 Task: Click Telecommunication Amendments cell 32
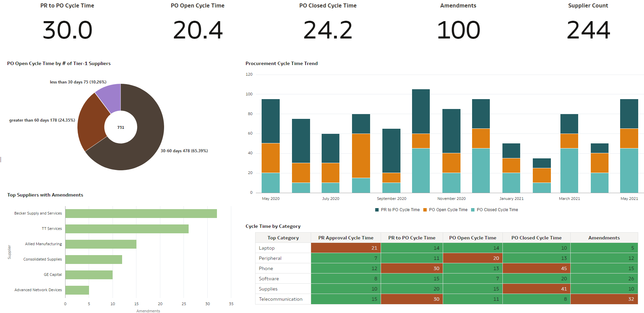604,299
